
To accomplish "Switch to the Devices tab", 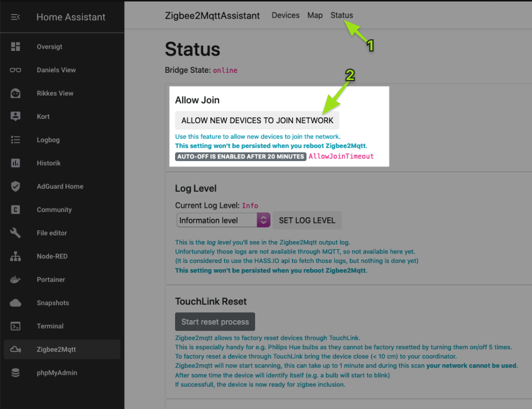I will pyautogui.click(x=285, y=15).
